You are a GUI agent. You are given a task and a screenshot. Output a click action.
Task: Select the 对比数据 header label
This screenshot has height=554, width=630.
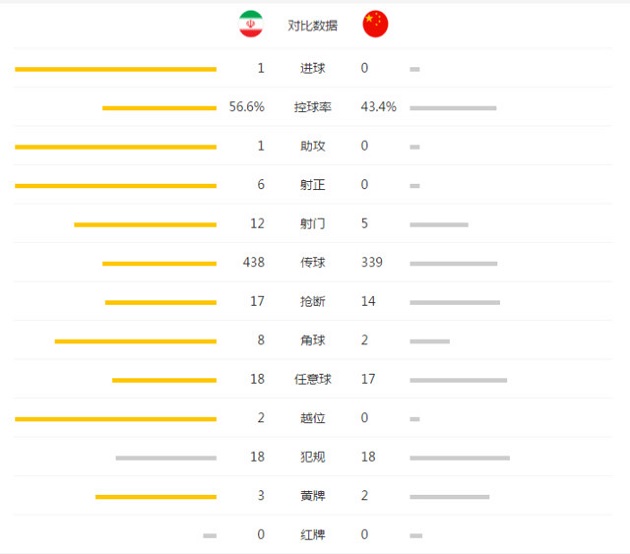coord(313,25)
